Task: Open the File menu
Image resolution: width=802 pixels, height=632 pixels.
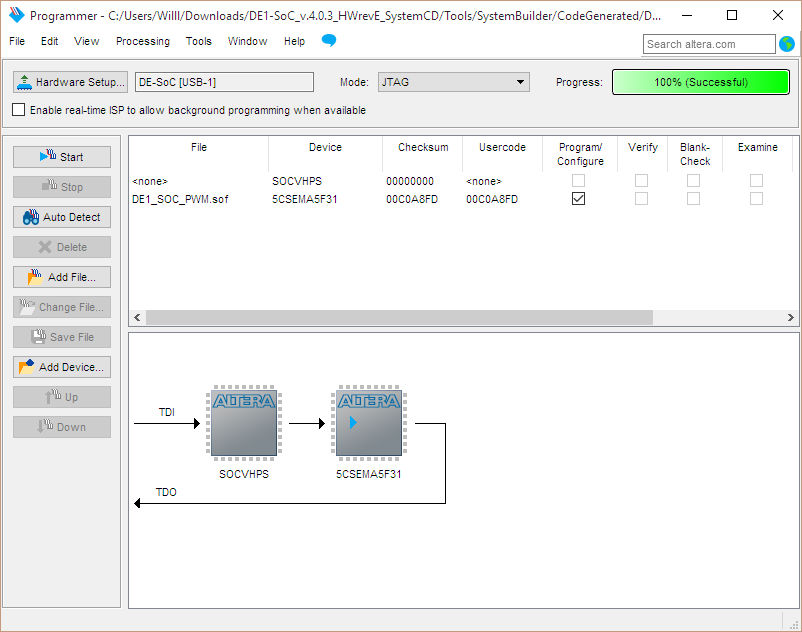Action: (x=17, y=41)
